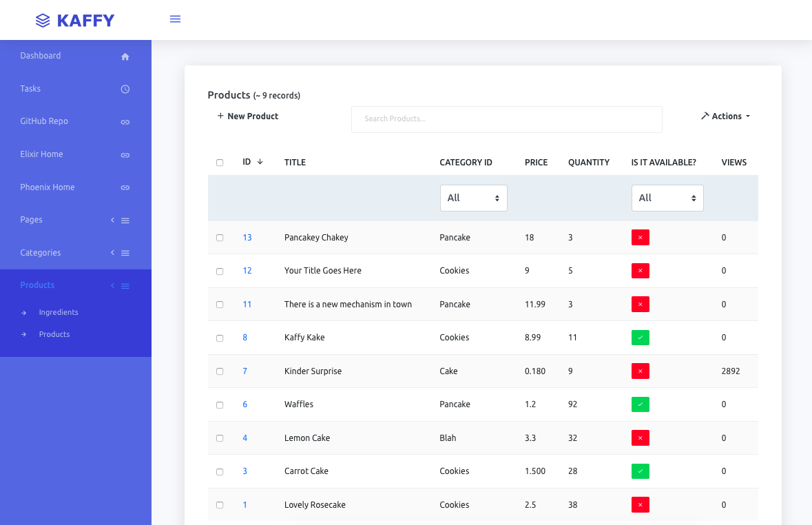Click the link icon beside GitHub Repo
The height and width of the screenshot is (525, 812).
pyautogui.click(x=125, y=122)
